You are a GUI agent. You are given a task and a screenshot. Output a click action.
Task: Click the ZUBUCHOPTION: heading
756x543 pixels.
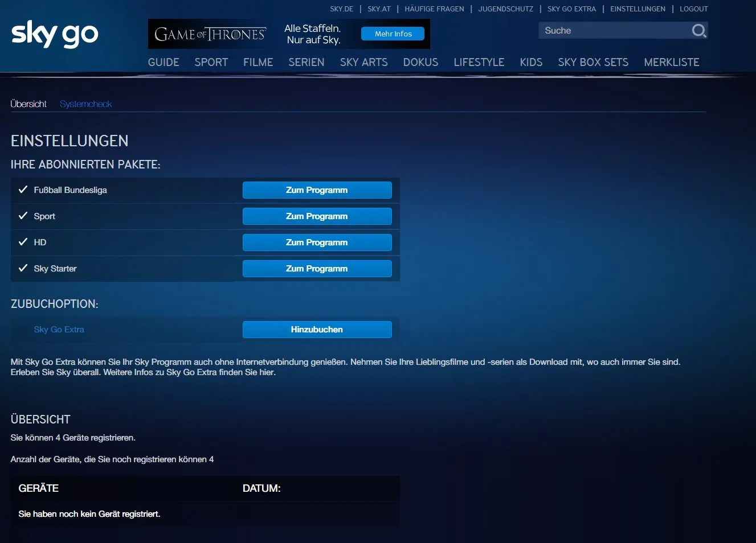tap(55, 304)
